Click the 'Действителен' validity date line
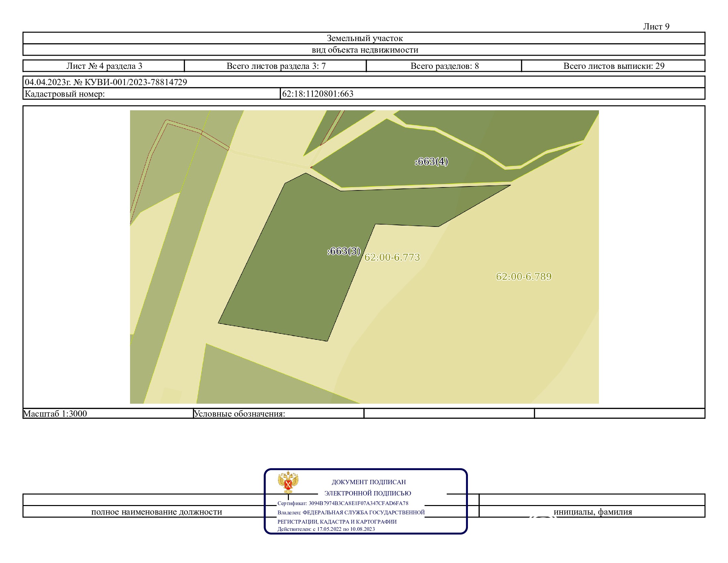Screen dimensions: 728x563 (326, 529)
